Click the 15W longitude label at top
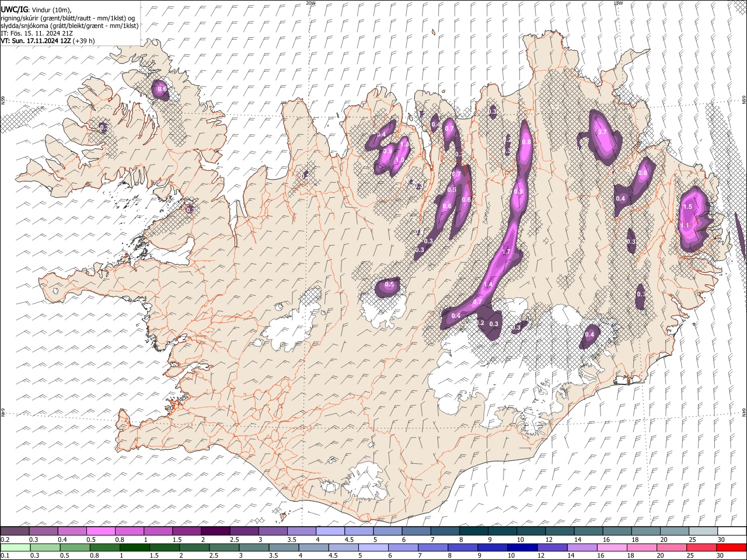Screen dimensions: 747x560 point(618,3)
